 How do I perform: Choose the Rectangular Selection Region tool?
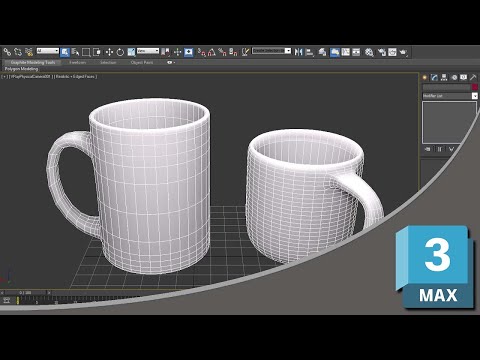coord(86,52)
